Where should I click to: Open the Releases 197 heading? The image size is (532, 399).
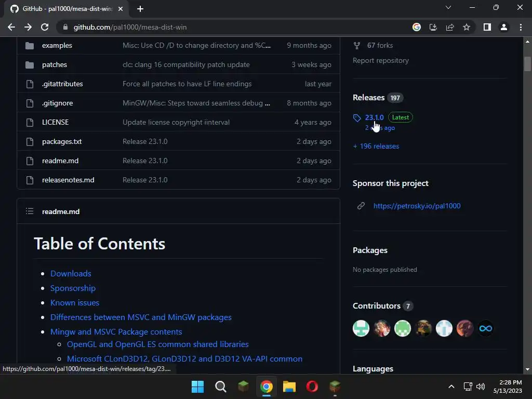[x=378, y=98]
